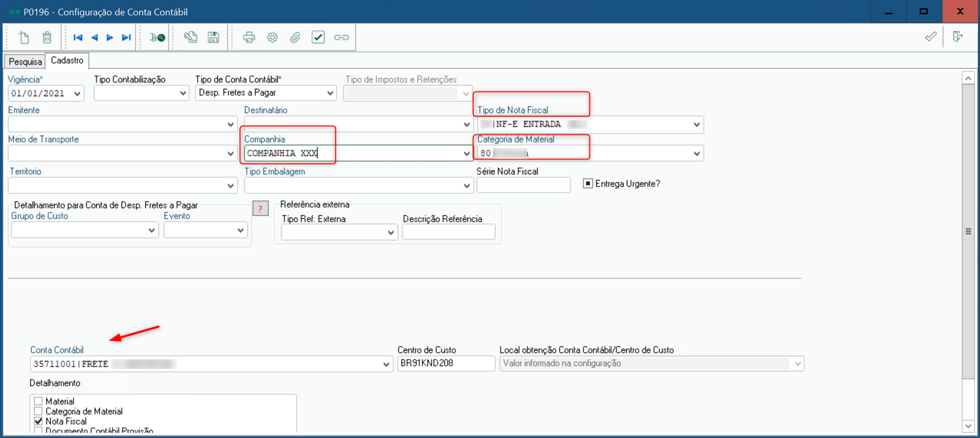Click the search binoculars icon
The image size is (980, 438).
(157, 37)
